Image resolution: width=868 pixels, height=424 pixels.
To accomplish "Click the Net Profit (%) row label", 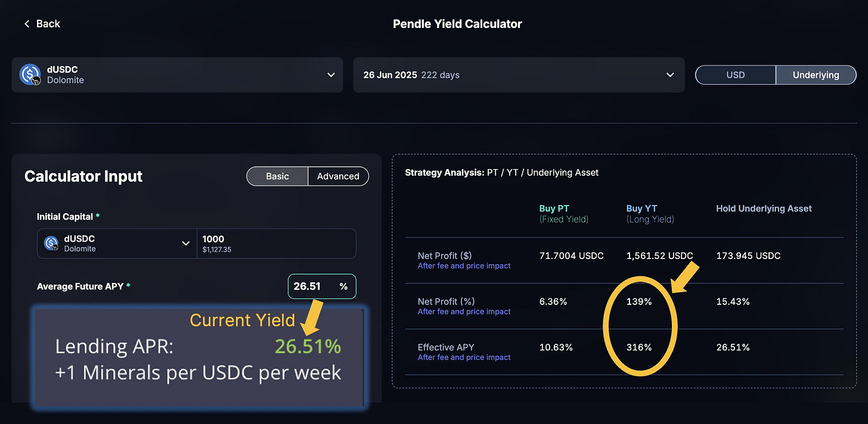I will click(x=446, y=302).
